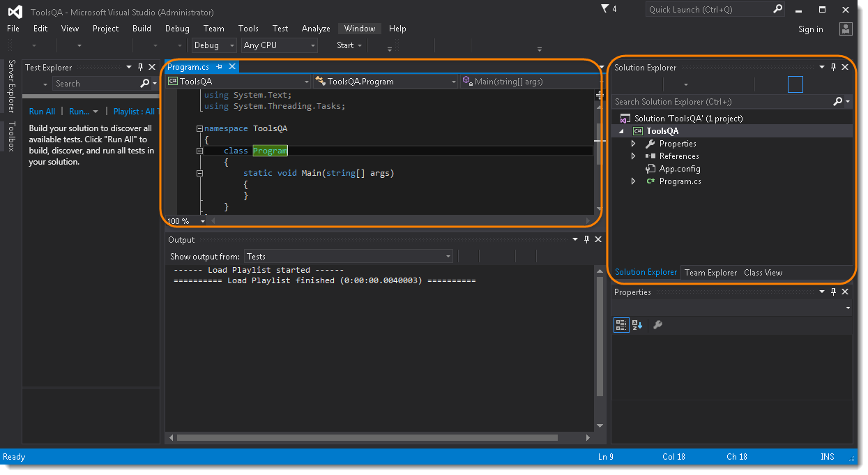Open the Window menu
Viewport: 868px width, 475px height.
pyautogui.click(x=360, y=29)
